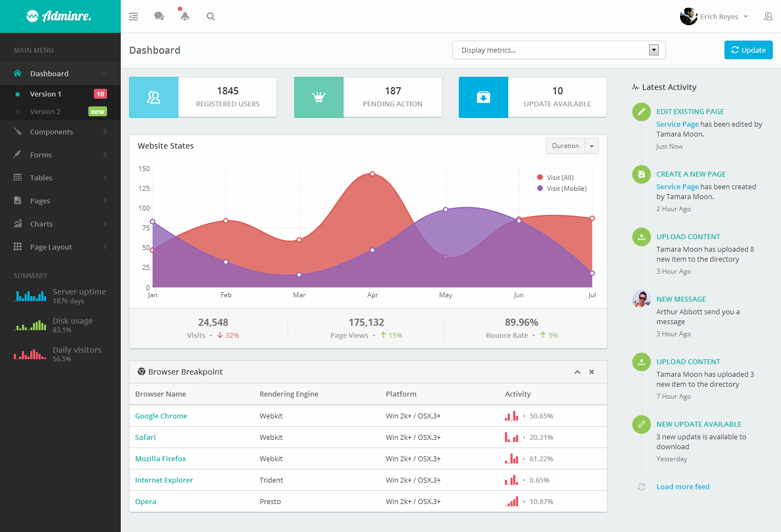This screenshot has width=781, height=532.
Task: Sort by Browser Name column header
Action: pos(161,394)
